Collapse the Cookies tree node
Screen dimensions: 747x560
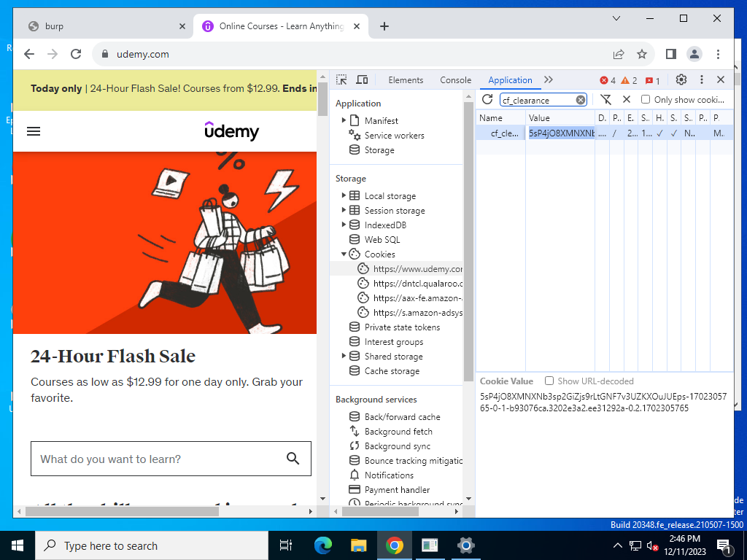(344, 254)
